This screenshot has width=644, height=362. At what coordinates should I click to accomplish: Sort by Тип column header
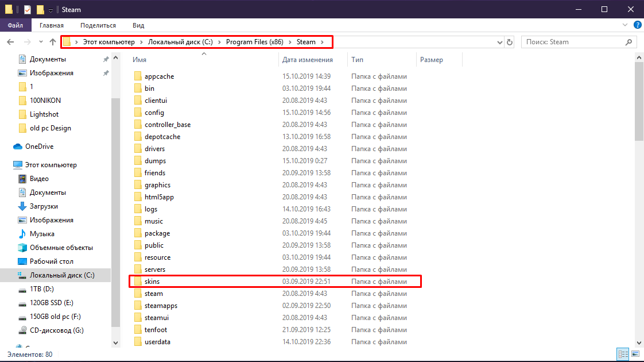point(357,60)
